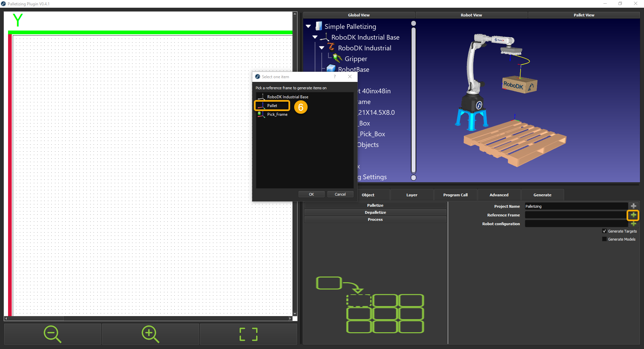Screen dimensions: 644x349
Task: Click the plus icon beside Project Name
Action: (633, 206)
